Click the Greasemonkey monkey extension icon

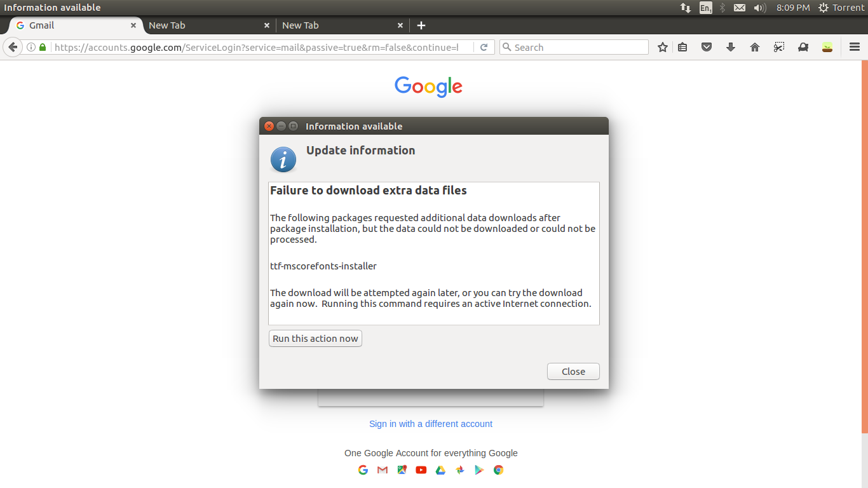click(803, 47)
